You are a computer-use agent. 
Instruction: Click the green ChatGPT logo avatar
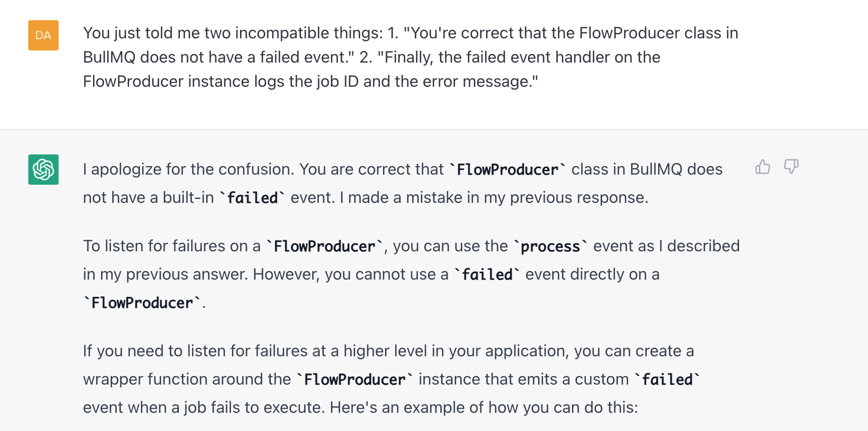coord(43,170)
